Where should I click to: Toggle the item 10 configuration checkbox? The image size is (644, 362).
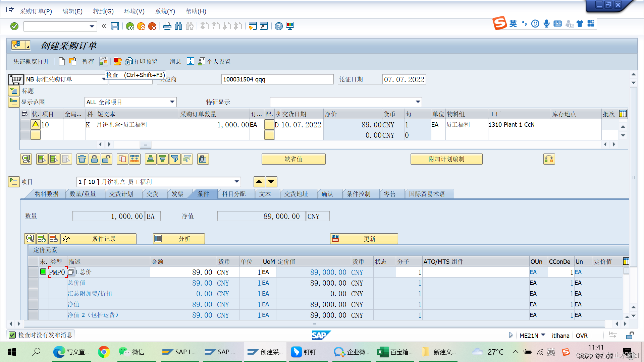pyautogui.click(x=269, y=125)
